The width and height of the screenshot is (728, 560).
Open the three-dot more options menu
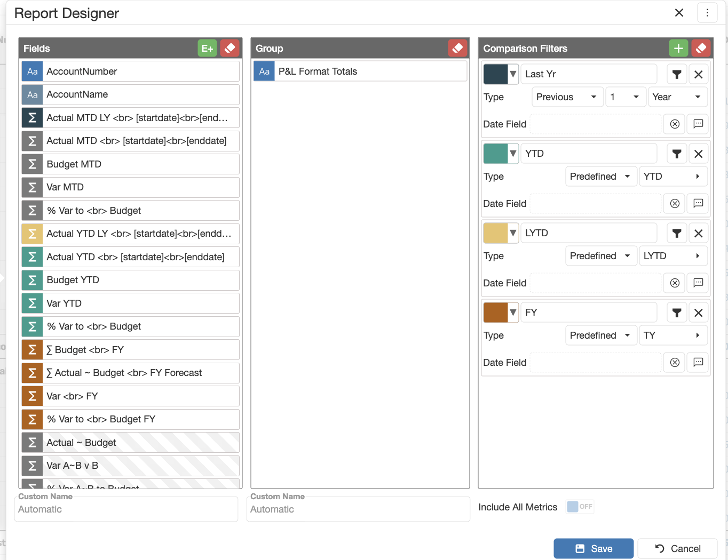pyautogui.click(x=707, y=13)
